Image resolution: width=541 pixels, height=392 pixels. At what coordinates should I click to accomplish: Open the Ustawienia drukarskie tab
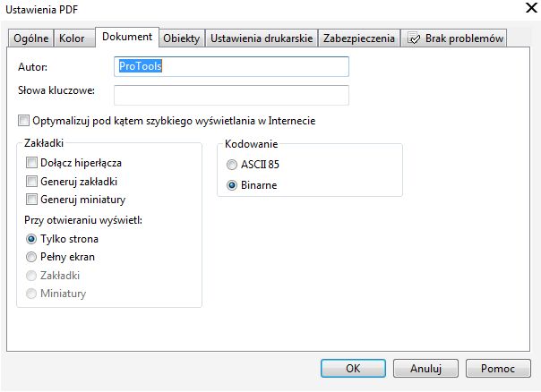click(262, 38)
